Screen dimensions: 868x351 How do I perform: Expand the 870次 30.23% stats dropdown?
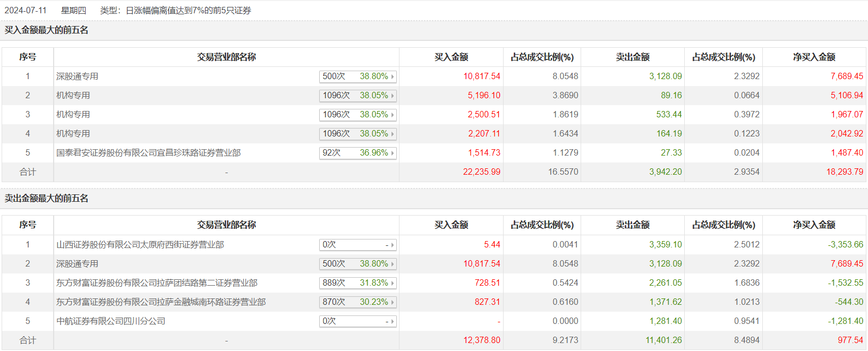[x=358, y=302]
